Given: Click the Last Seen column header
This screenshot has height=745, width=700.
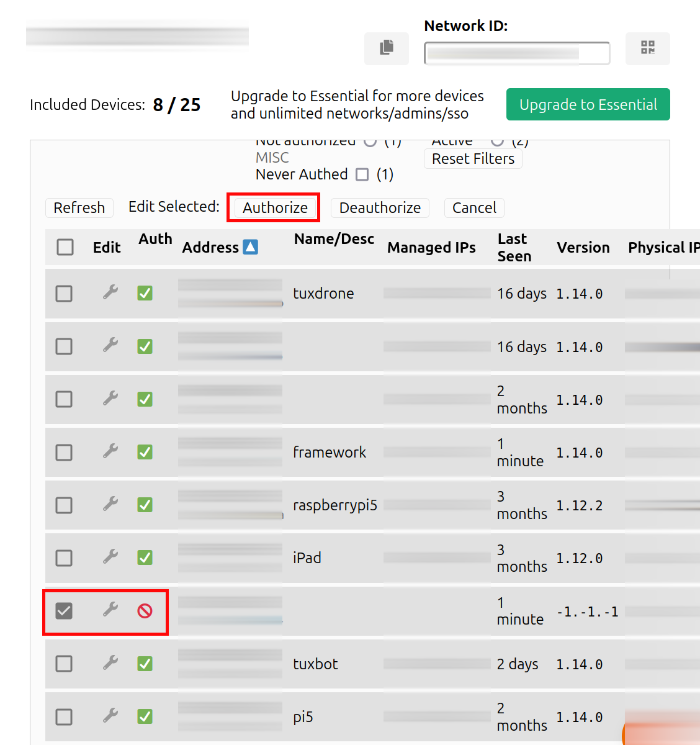Looking at the screenshot, I should [514, 248].
